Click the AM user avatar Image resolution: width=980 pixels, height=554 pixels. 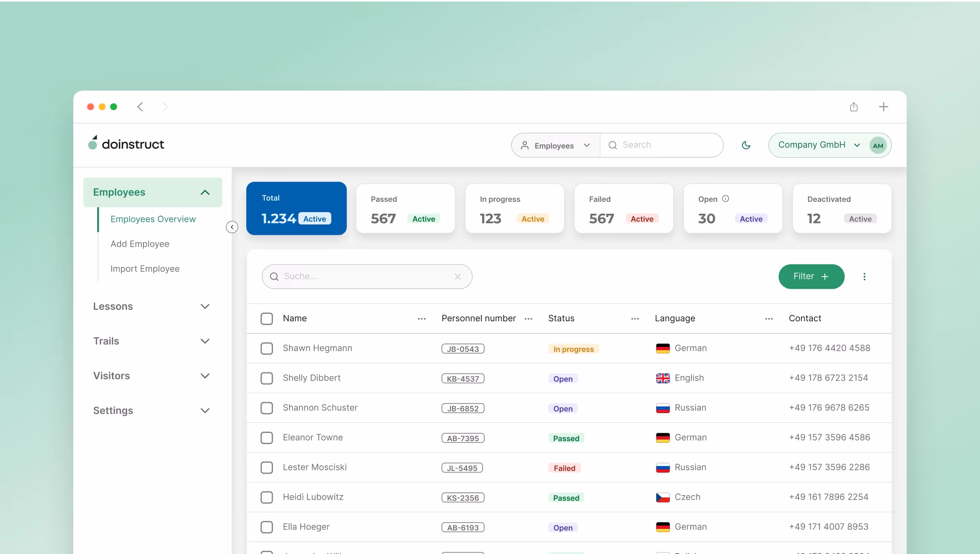pos(877,145)
